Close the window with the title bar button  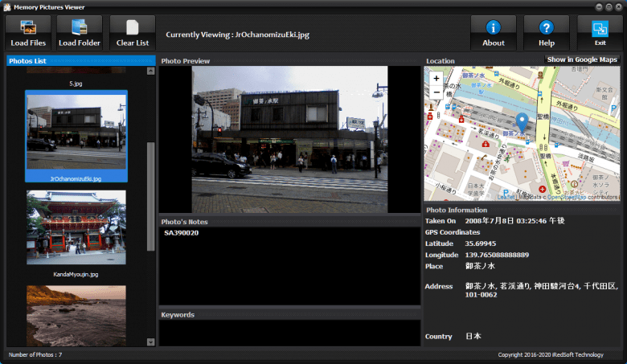click(619, 6)
